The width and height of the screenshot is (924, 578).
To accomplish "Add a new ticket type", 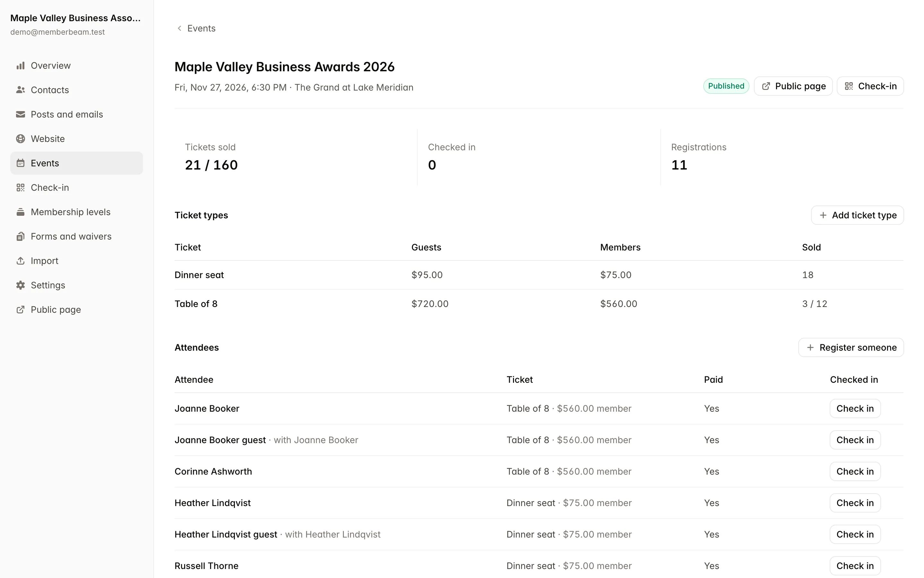I will pos(857,215).
